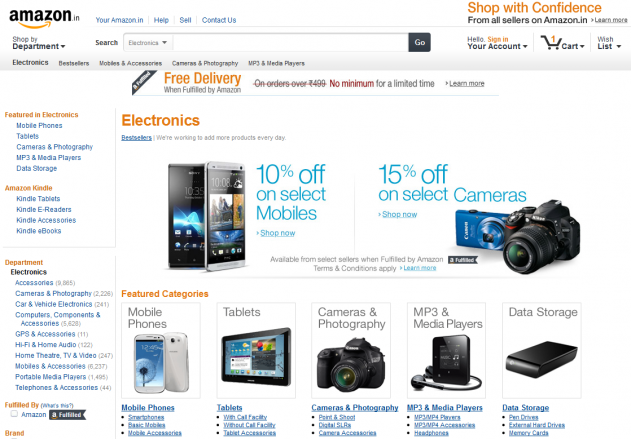Select the Cameras & Photography DSLR image
This screenshot has height=439, width=631.
[x=351, y=363]
